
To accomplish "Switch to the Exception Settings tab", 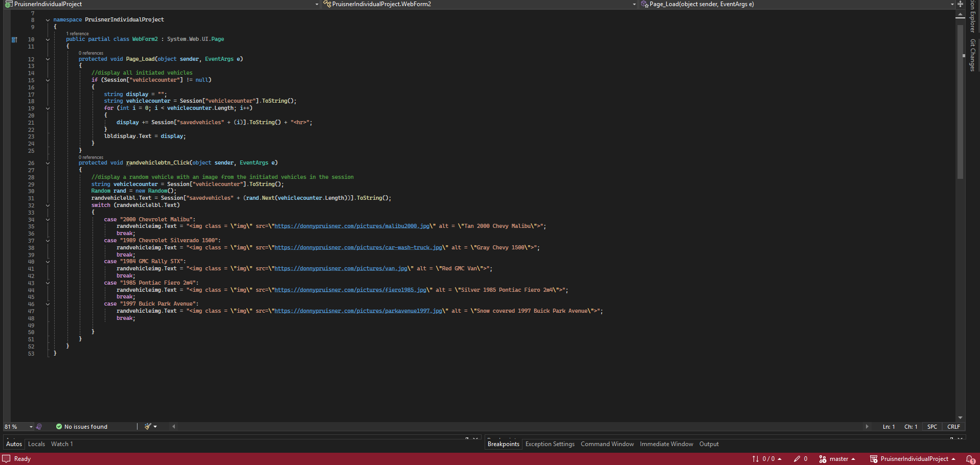I will click(550, 444).
